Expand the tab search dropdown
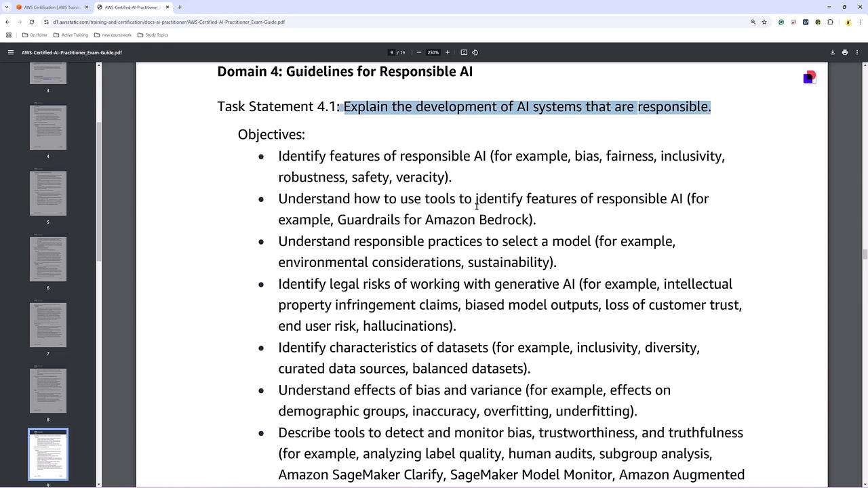868x488 pixels. (x=7, y=7)
